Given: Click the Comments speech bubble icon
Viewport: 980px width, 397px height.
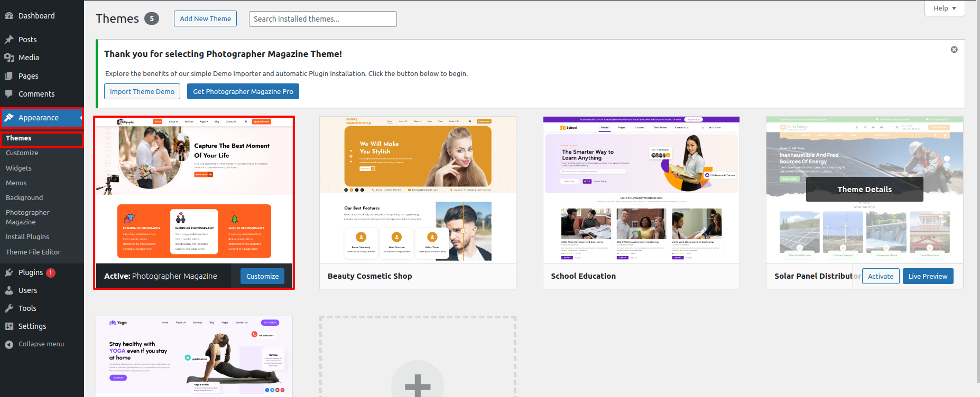Looking at the screenshot, I should [x=9, y=94].
